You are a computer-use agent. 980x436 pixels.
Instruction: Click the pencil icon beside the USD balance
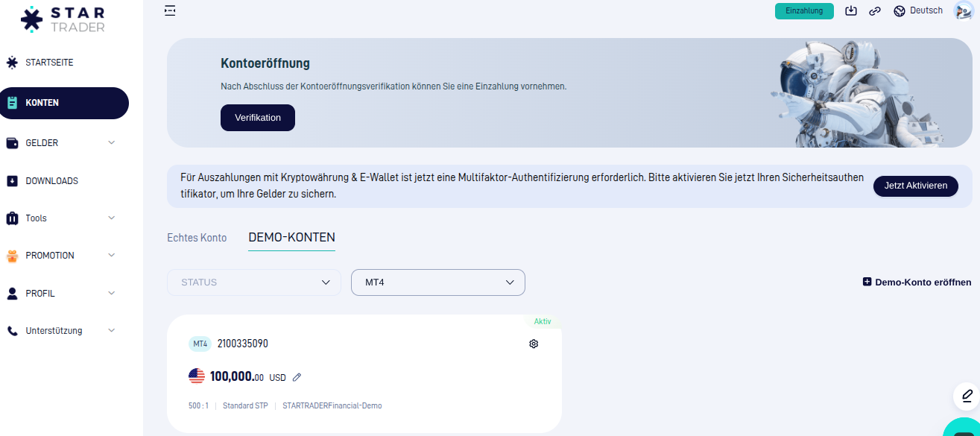297,377
